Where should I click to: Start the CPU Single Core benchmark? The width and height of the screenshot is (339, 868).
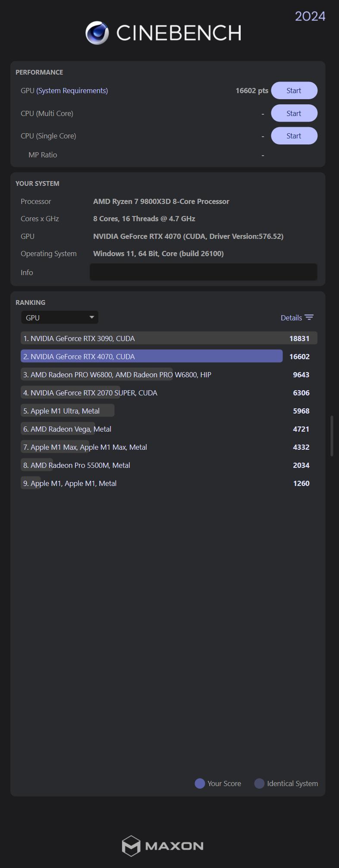click(x=294, y=135)
